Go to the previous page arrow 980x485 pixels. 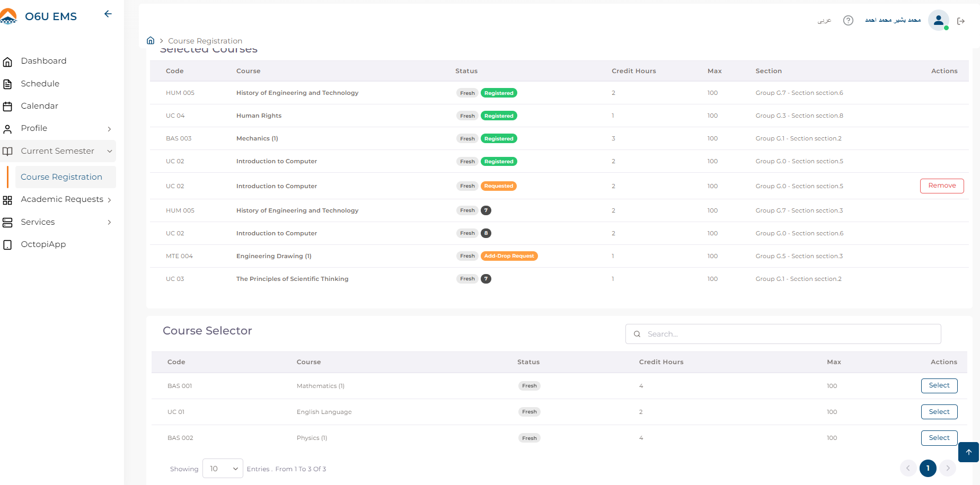908,468
